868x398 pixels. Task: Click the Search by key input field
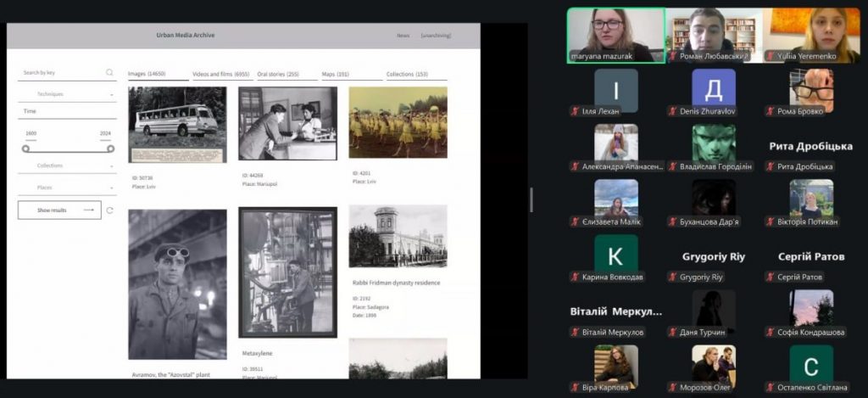[61, 73]
